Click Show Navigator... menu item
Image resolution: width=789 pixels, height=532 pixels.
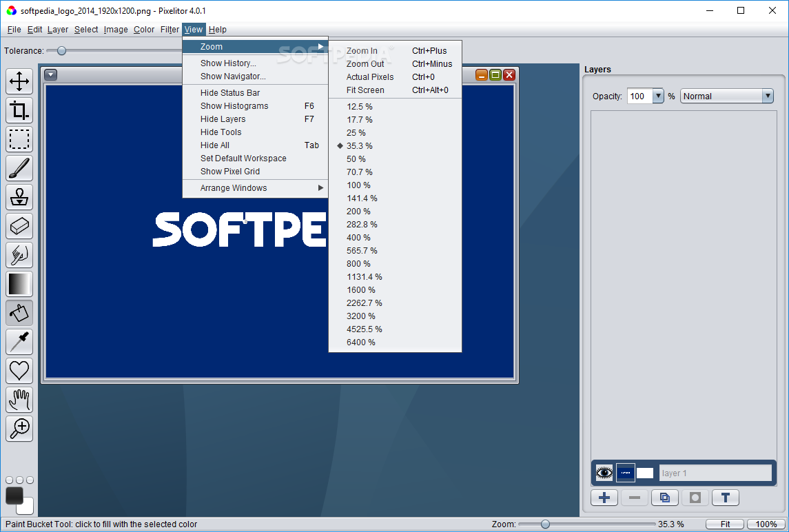click(255, 76)
